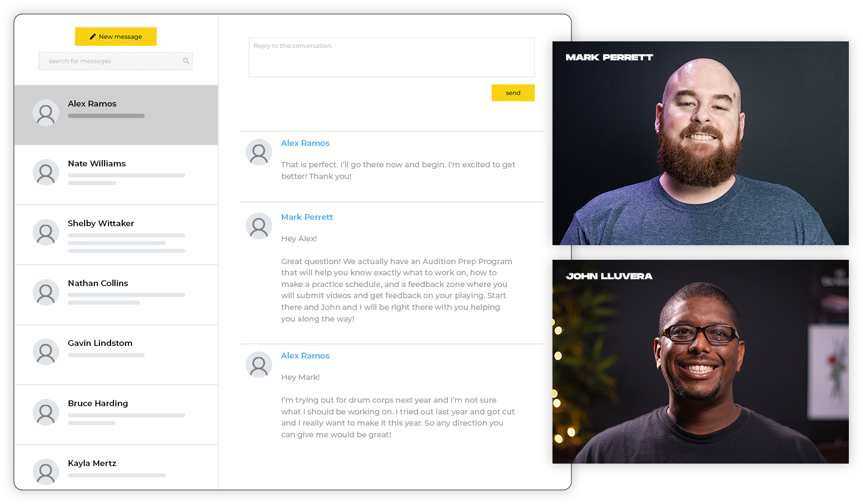Click Shelby Wittaker avatar icon

click(x=46, y=233)
